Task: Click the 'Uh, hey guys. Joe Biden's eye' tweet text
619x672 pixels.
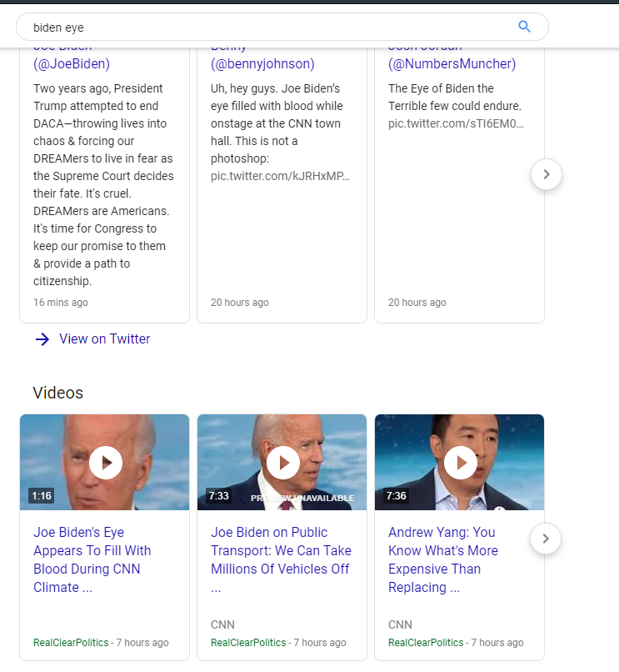Action: pyautogui.click(x=277, y=123)
